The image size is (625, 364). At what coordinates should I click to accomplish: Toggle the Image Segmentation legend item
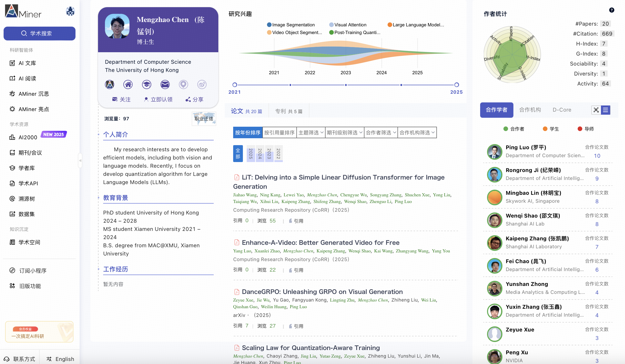pos(291,25)
